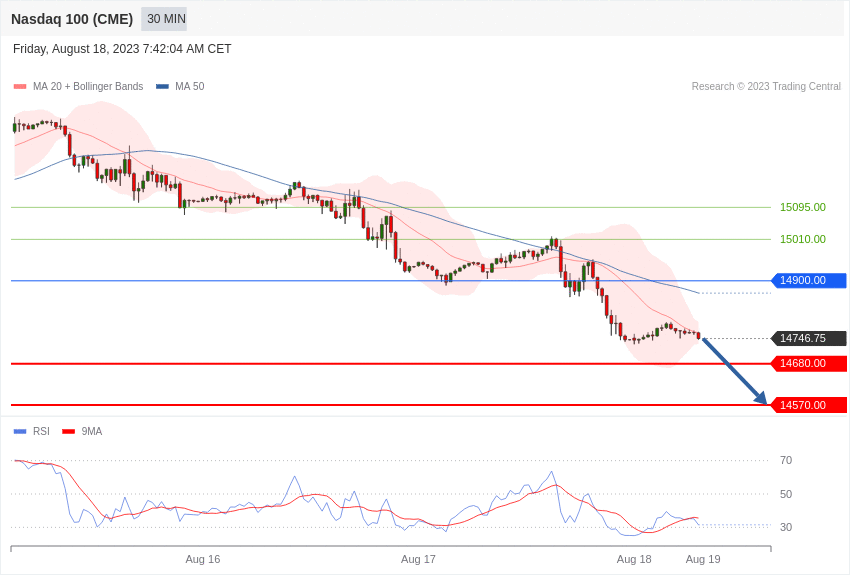Screen dimensions: 850x576
Task: Click the RSI 30 axis value
Action: (x=786, y=527)
